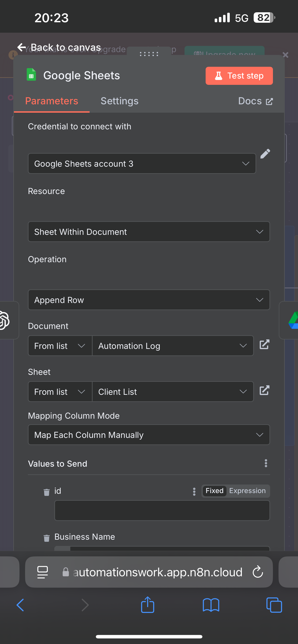Open Automation Log document in new tab icon

point(265,344)
